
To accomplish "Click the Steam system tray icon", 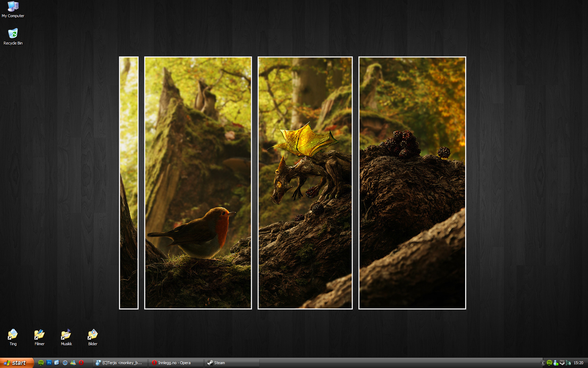I will tap(562, 363).
